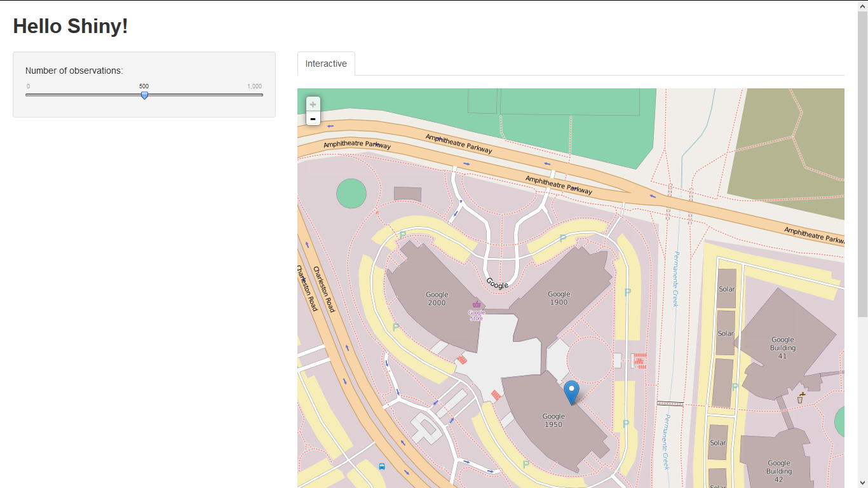Zoom out on the map

point(313,118)
